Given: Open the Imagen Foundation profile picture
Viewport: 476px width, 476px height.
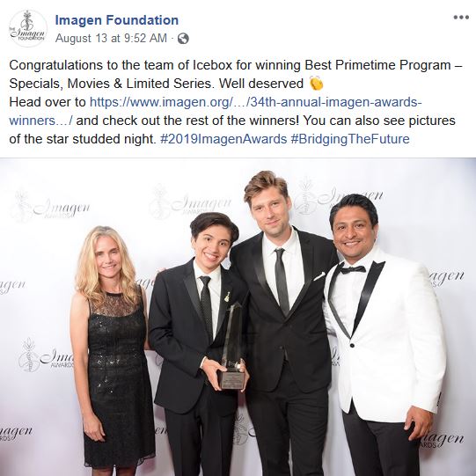Looking at the screenshot, I should click(28, 28).
